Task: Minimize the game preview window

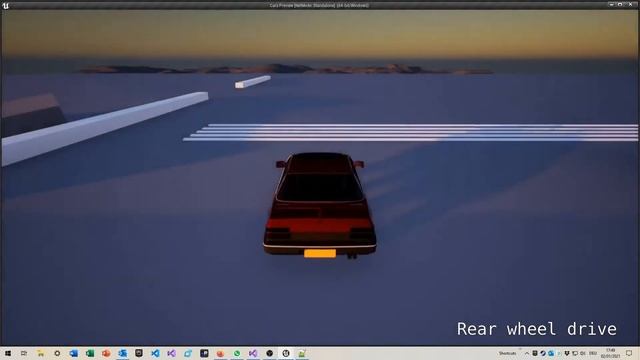Action: 611,4
